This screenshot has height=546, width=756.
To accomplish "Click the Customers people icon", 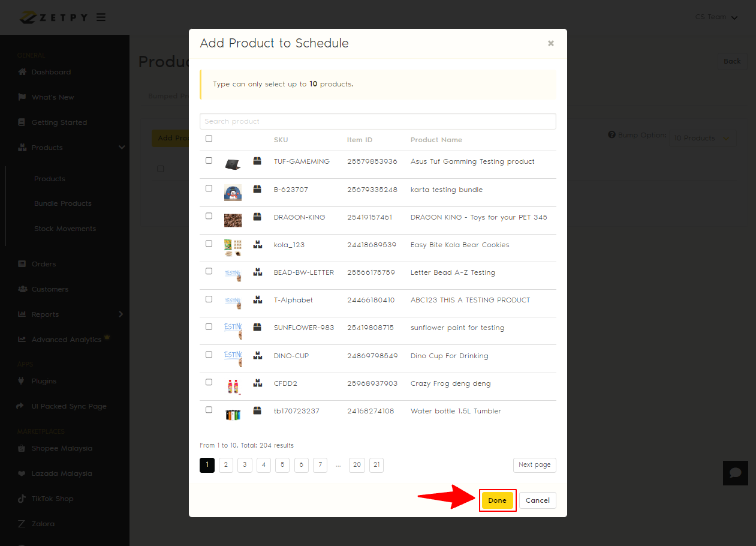I will pyautogui.click(x=22, y=289).
